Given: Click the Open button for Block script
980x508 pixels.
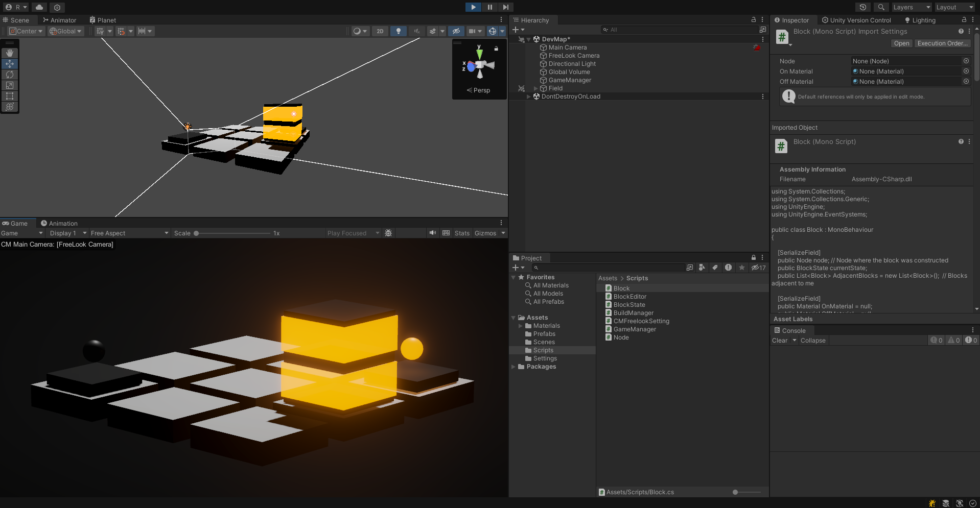Looking at the screenshot, I should [x=901, y=43].
